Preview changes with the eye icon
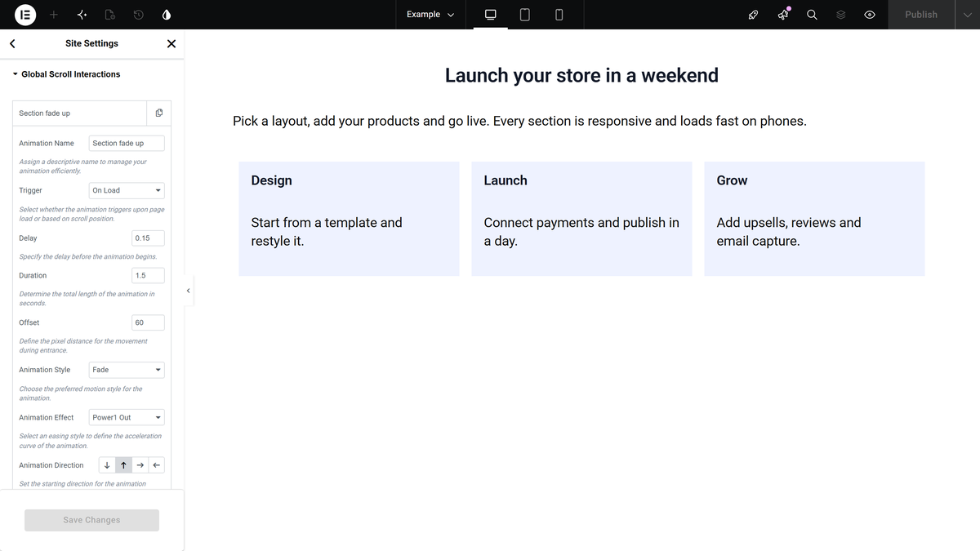Screen dimensions: 980x551 coord(870,15)
